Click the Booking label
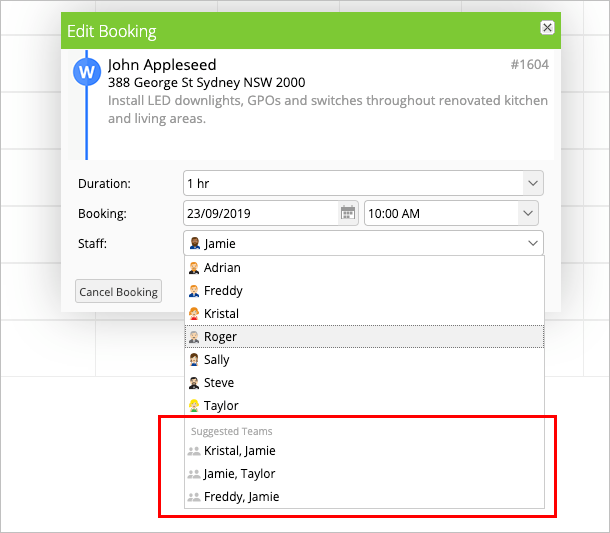The image size is (610, 533). pos(102,214)
